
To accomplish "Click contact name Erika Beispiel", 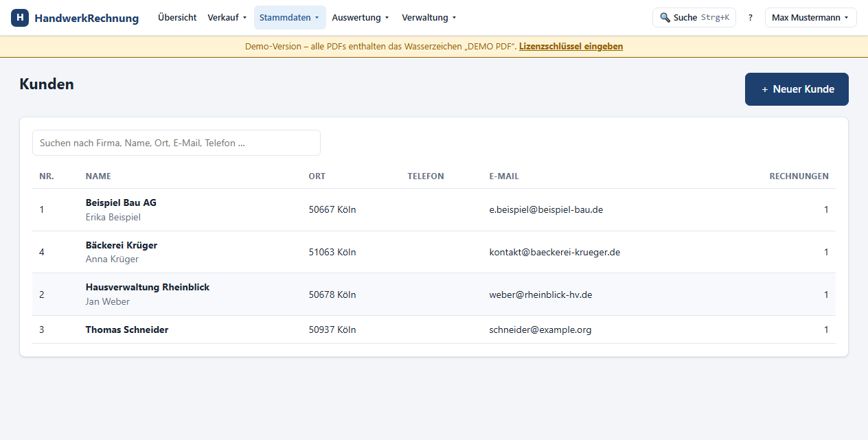I will pyautogui.click(x=113, y=217).
